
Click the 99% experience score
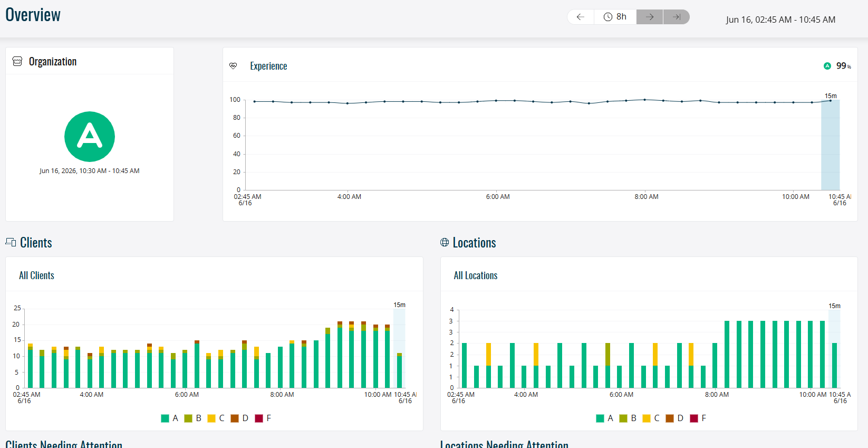coord(843,66)
